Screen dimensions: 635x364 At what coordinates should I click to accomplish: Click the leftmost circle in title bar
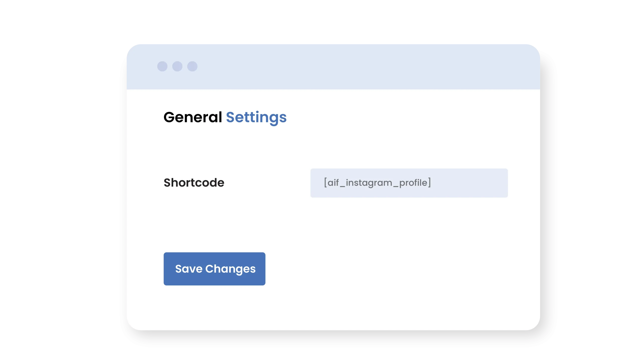tap(162, 66)
